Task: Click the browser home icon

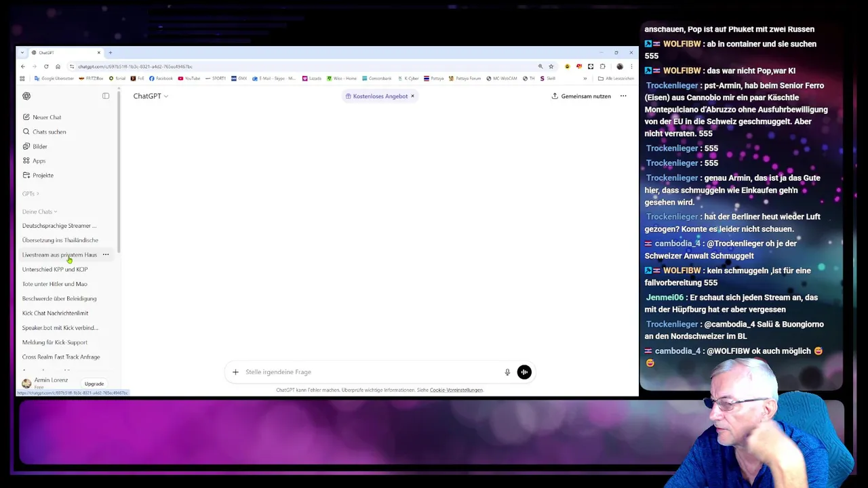Action: tap(58, 66)
